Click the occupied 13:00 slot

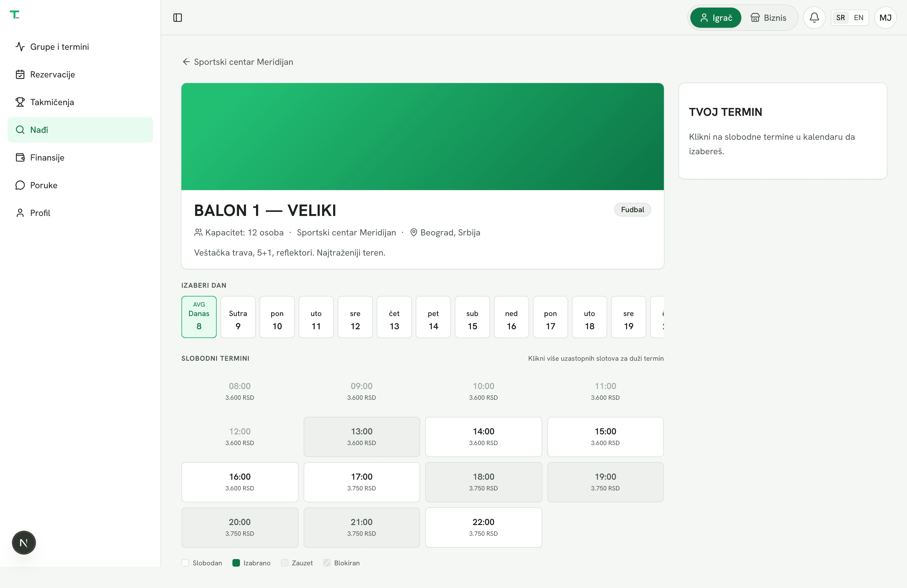point(362,436)
